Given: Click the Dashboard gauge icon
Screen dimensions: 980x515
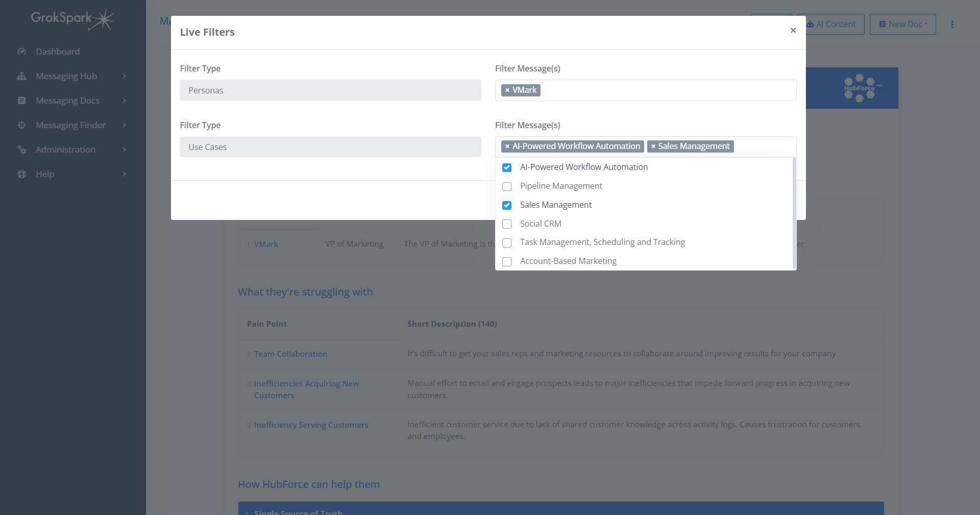Looking at the screenshot, I should click(21, 52).
